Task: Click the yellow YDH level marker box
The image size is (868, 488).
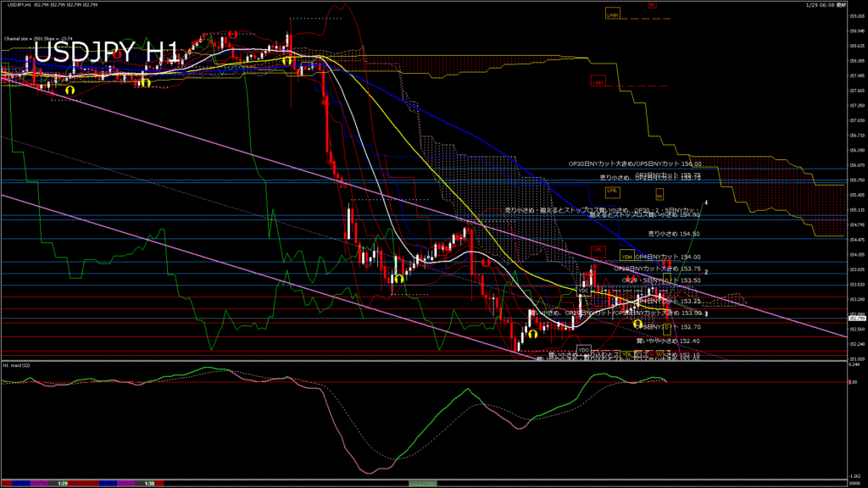Action: click(626, 255)
